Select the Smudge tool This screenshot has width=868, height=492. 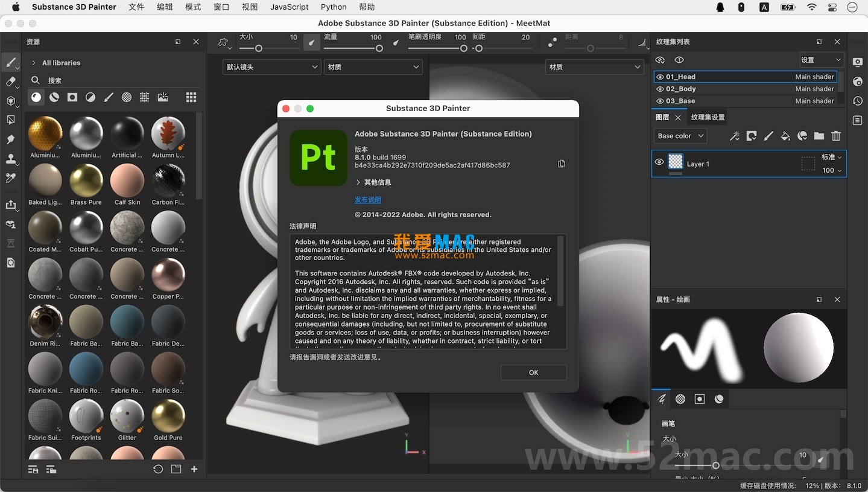pyautogui.click(x=11, y=139)
